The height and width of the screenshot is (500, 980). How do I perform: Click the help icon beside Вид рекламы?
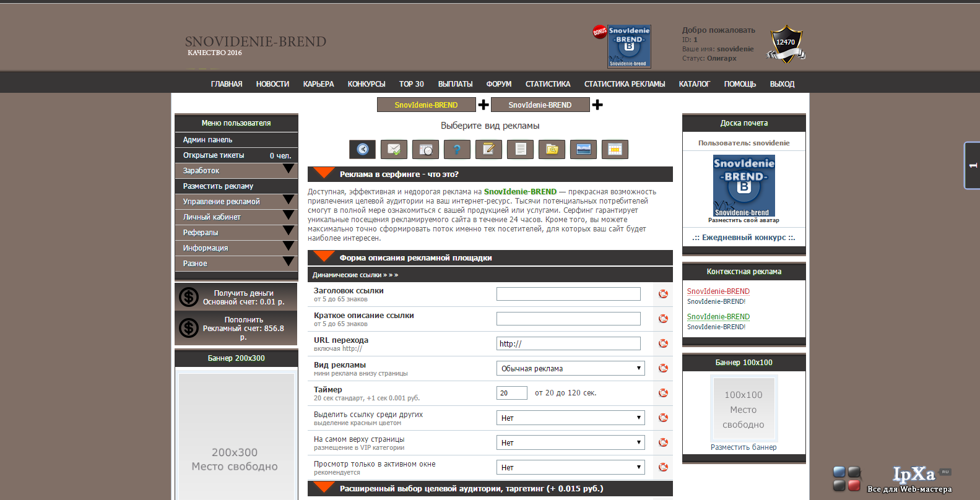663,368
